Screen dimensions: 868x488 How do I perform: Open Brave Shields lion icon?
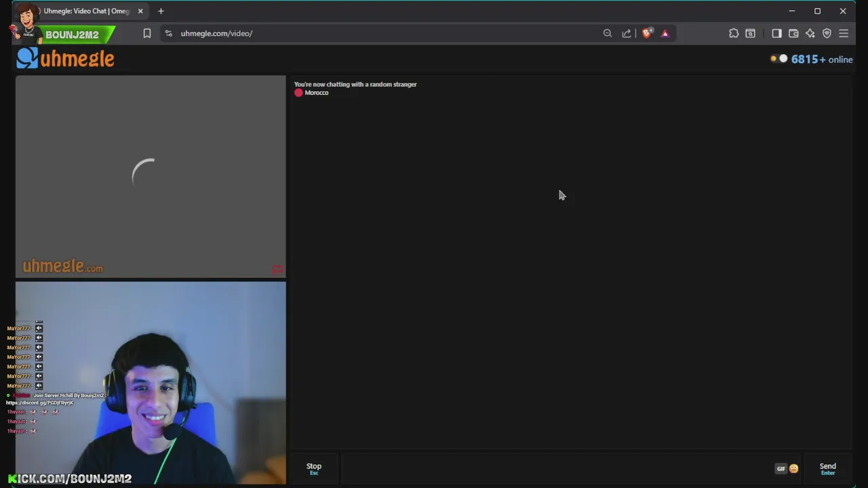click(647, 33)
